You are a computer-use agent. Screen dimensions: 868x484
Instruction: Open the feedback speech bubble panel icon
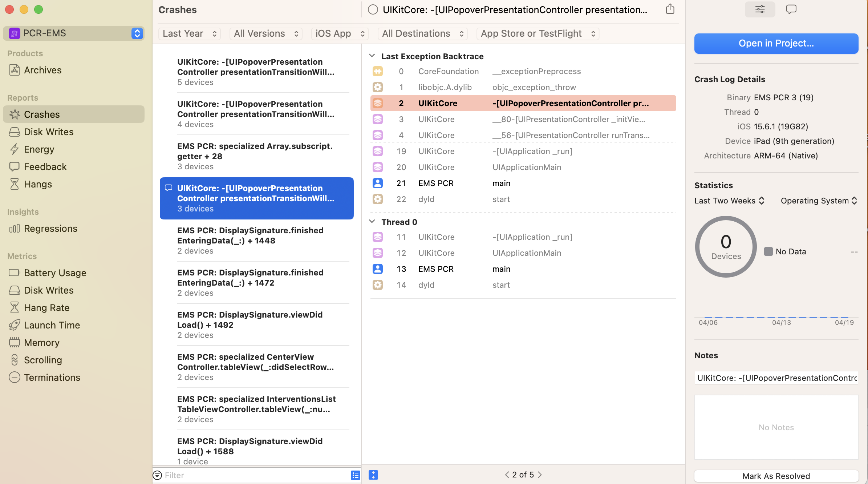click(x=791, y=9)
